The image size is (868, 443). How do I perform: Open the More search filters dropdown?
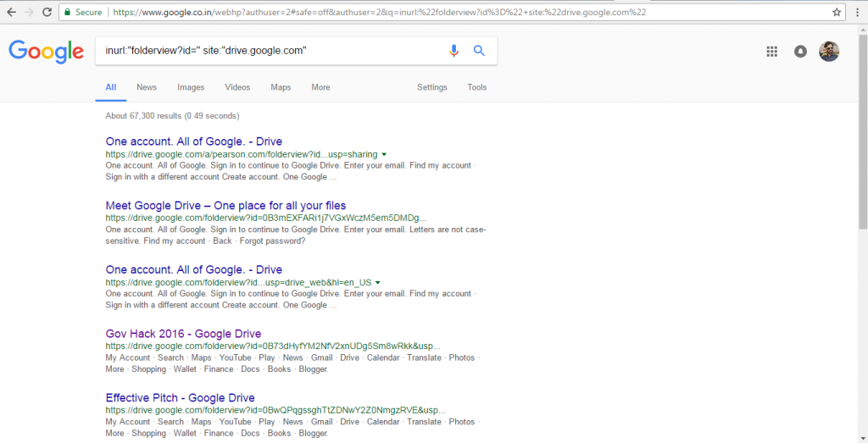click(320, 87)
